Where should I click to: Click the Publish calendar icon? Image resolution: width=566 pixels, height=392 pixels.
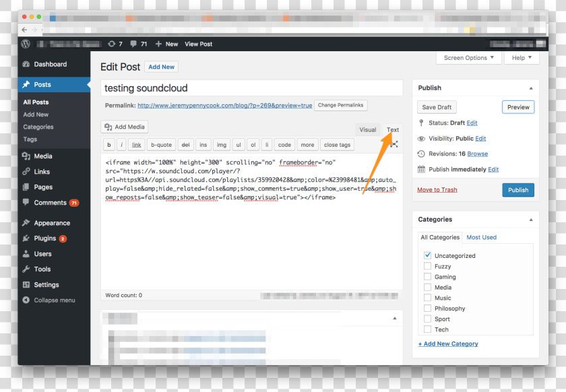tap(421, 169)
